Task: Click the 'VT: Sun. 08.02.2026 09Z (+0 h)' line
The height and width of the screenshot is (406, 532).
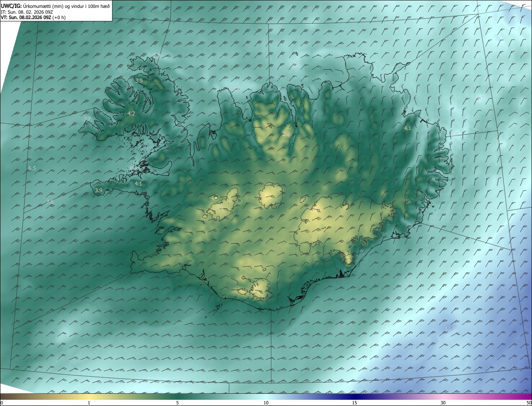Action: click(x=33, y=17)
